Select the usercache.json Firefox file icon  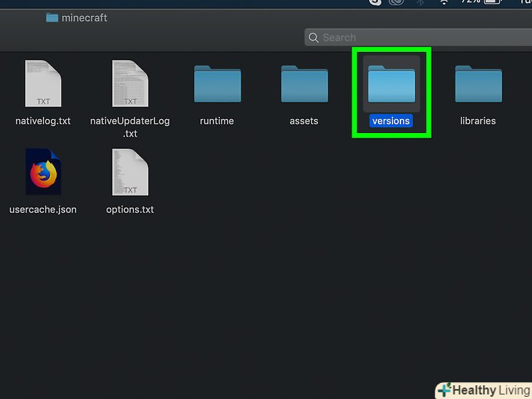[43, 172]
